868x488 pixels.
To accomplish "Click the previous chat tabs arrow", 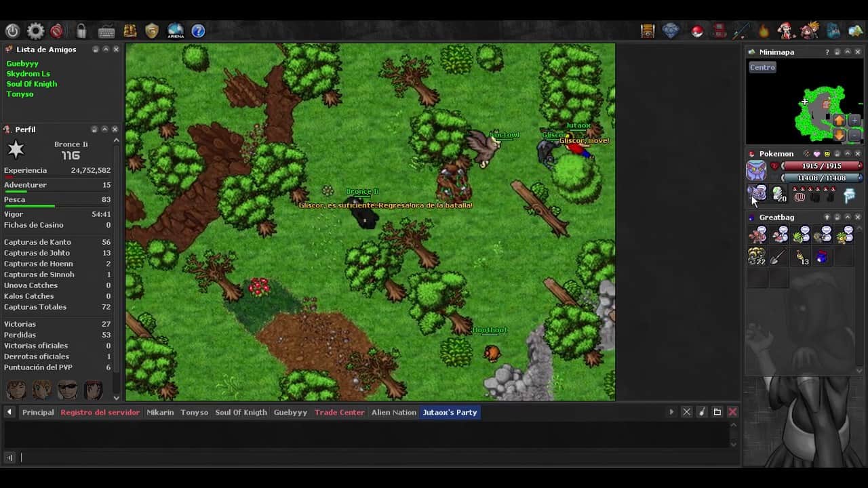I will (9, 412).
